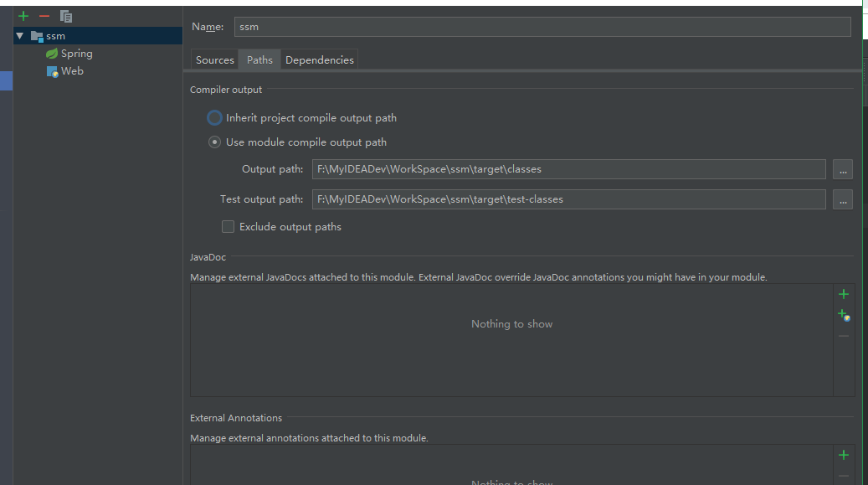The width and height of the screenshot is (868, 485).
Task: Add an external annotation with green plus
Action: (844, 455)
